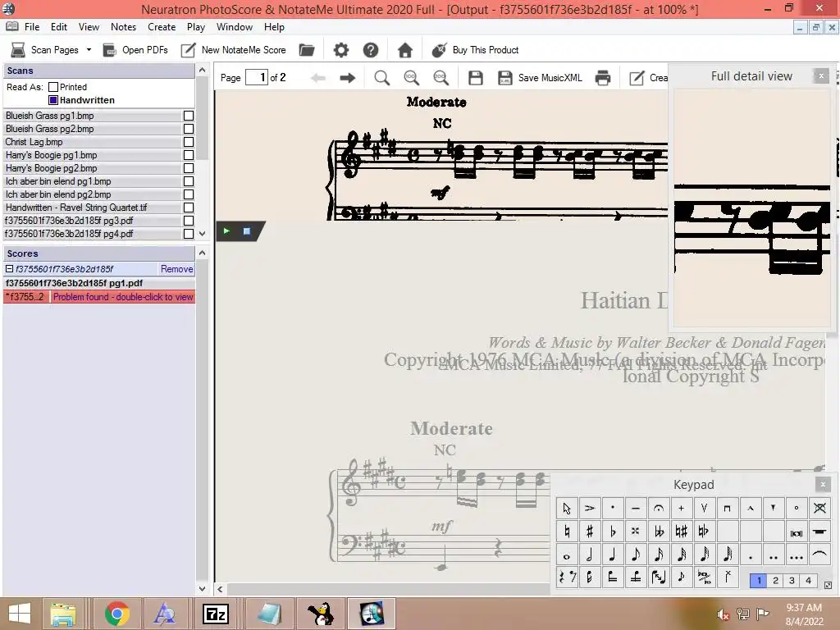Open the Edit menu
Viewport: 840px width, 630px height.
pos(59,27)
